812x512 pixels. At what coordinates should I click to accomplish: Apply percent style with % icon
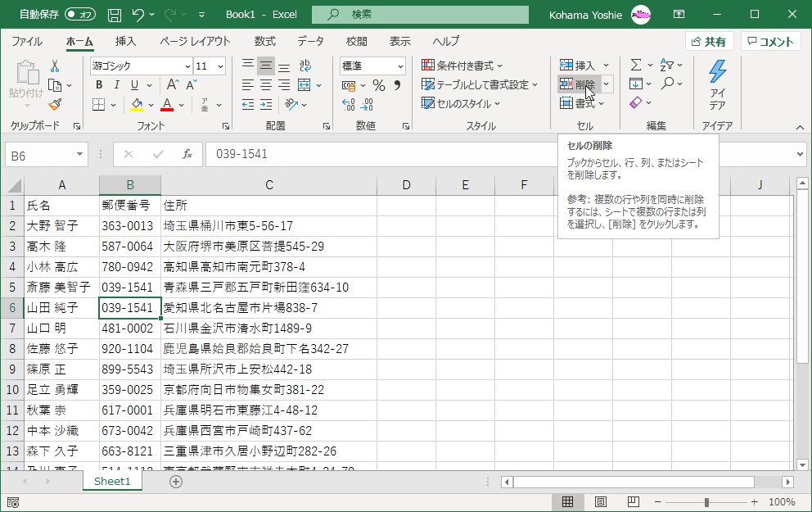[379, 85]
